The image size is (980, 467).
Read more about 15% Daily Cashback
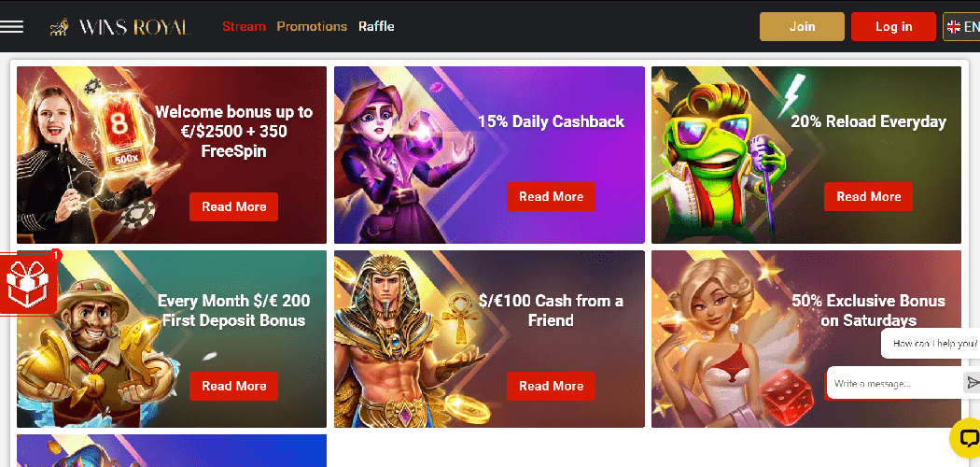[x=551, y=196]
